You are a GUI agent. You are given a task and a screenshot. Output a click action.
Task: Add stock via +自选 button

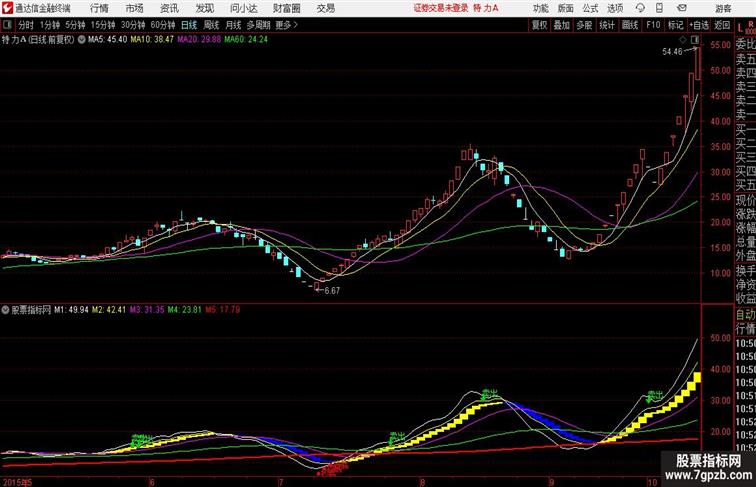[x=699, y=25]
